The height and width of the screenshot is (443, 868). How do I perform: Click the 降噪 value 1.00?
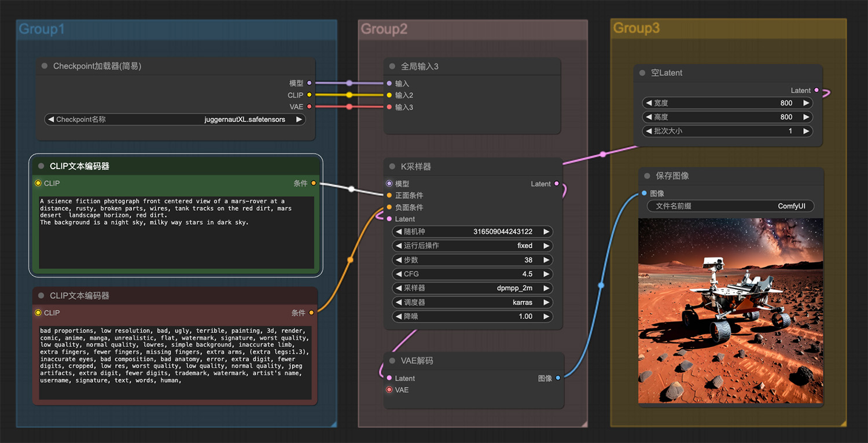point(525,316)
